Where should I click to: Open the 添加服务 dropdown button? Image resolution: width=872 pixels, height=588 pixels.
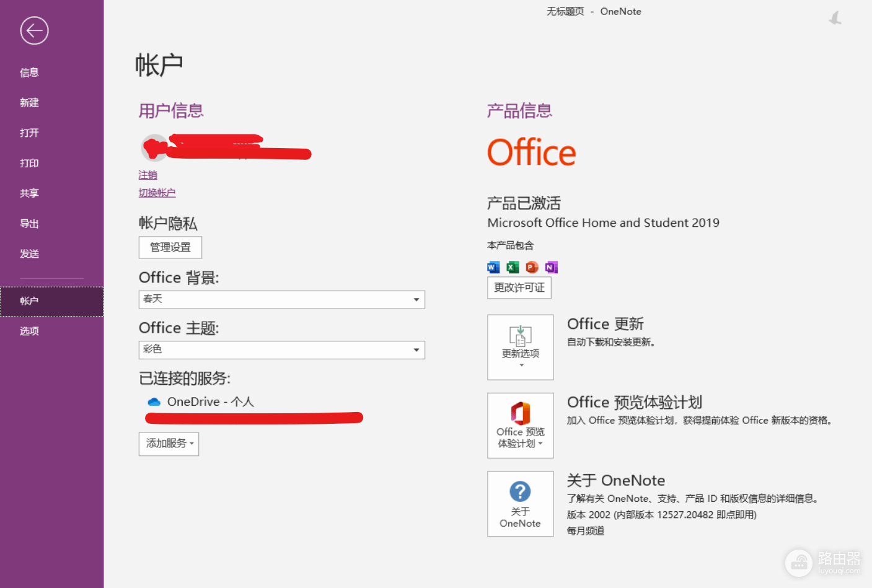[169, 444]
